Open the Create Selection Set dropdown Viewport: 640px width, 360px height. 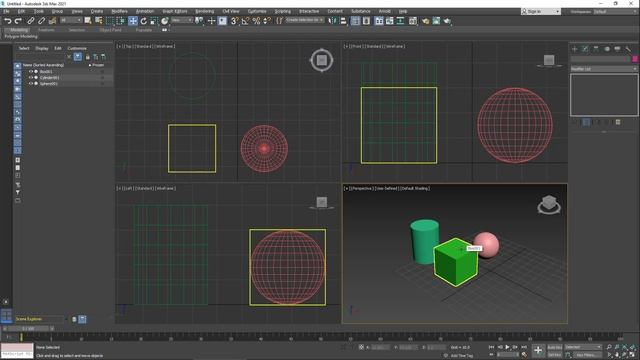click(x=304, y=20)
